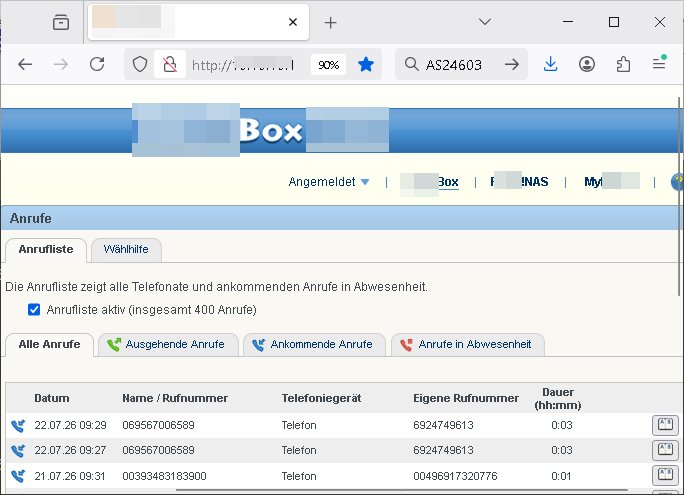Toggle the Anrufliste aktiv checkbox
The image size is (684, 495).
tap(34, 310)
